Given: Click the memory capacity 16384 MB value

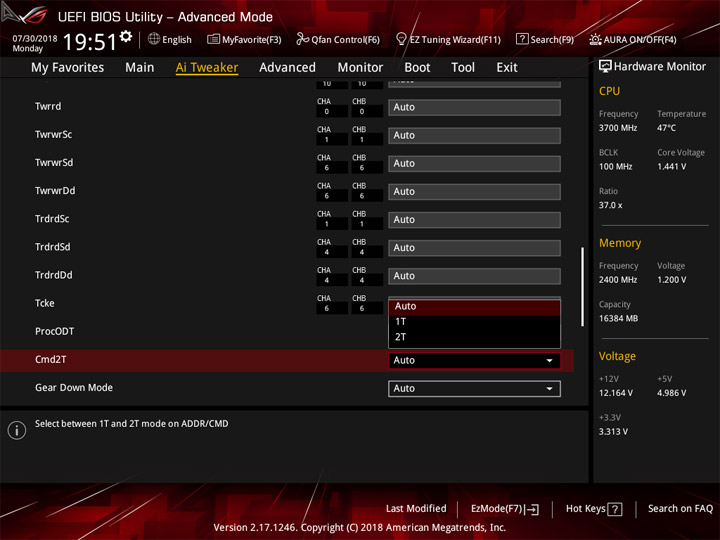Looking at the screenshot, I should pyautogui.click(x=618, y=319).
